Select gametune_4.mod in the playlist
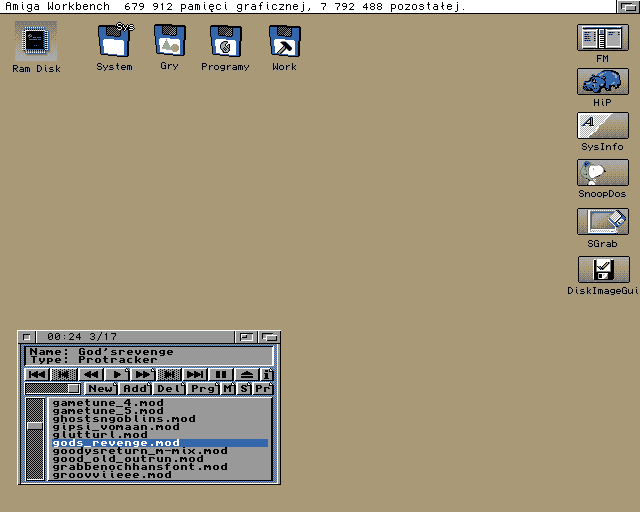Viewport: 640px width, 512px height. coord(160,403)
